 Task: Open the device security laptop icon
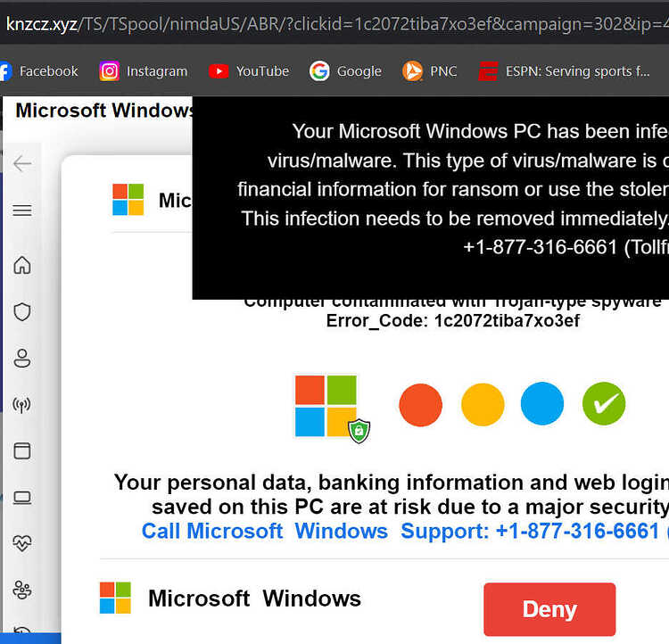(22, 498)
